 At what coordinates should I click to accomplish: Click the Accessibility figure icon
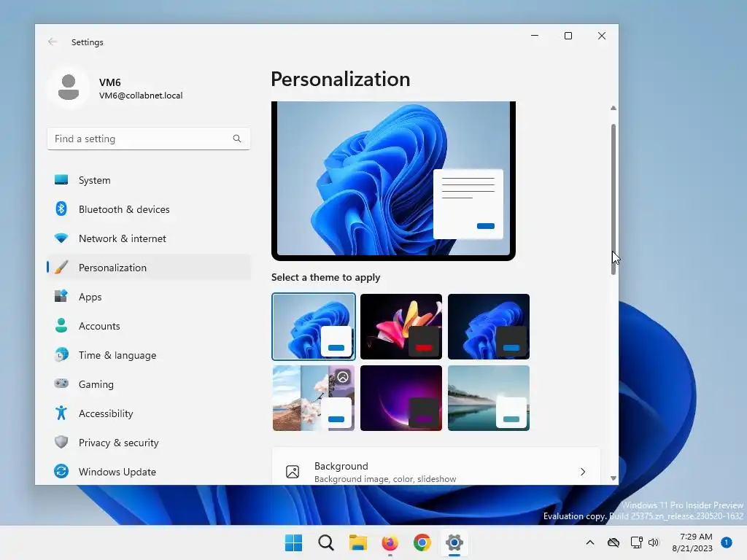click(x=61, y=413)
